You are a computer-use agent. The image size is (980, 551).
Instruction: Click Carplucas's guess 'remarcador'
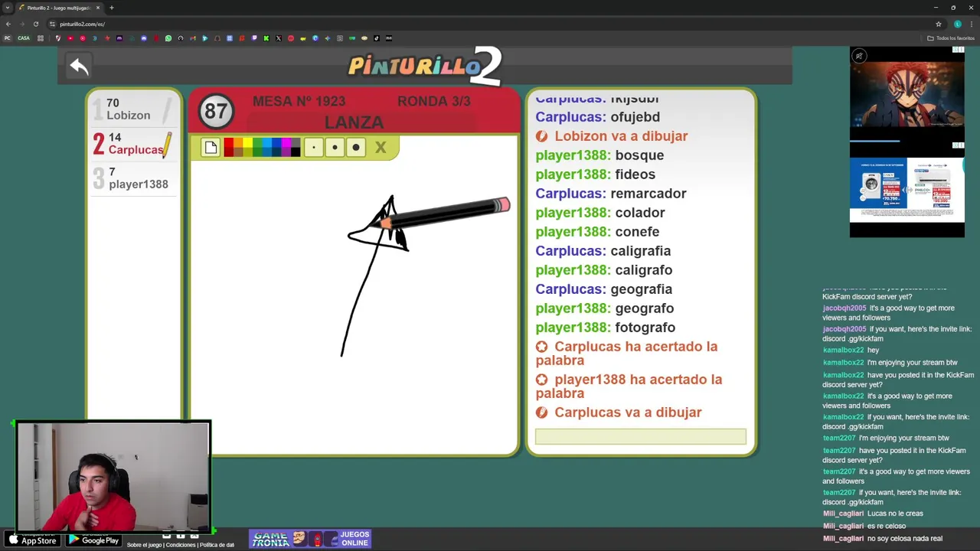click(648, 194)
